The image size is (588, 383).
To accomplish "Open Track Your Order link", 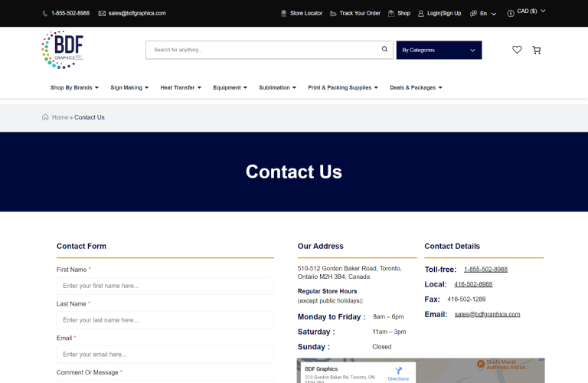I will click(360, 13).
